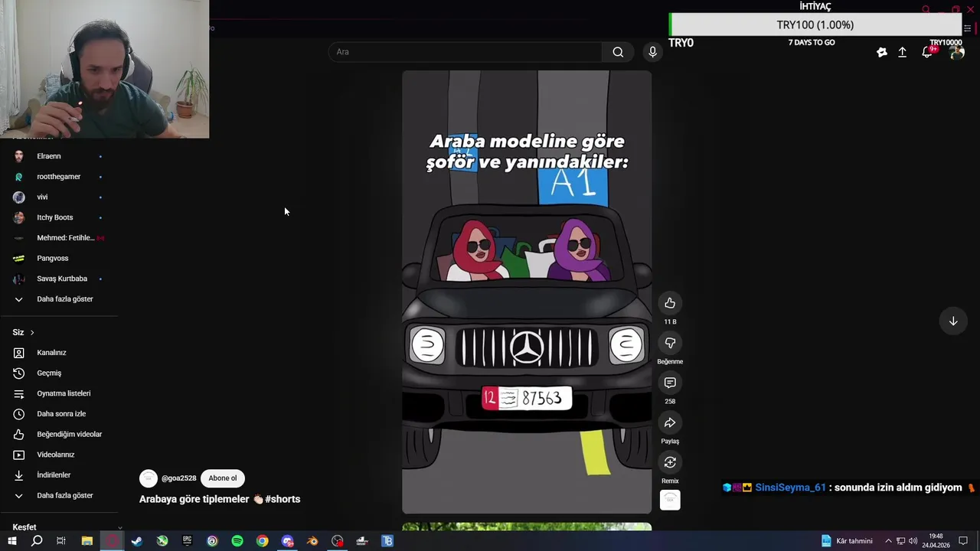Click the #shorts hashtag

pyautogui.click(x=283, y=499)
